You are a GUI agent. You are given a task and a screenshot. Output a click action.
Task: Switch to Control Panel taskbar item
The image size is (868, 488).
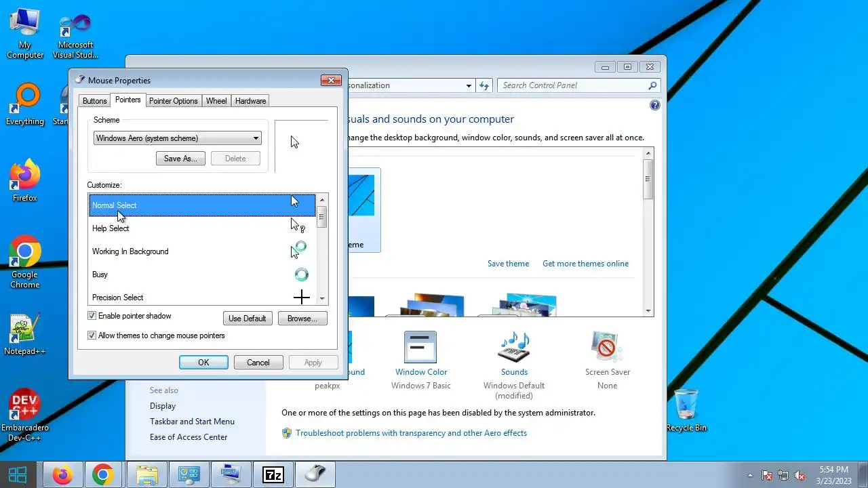(x=189, y=475)
